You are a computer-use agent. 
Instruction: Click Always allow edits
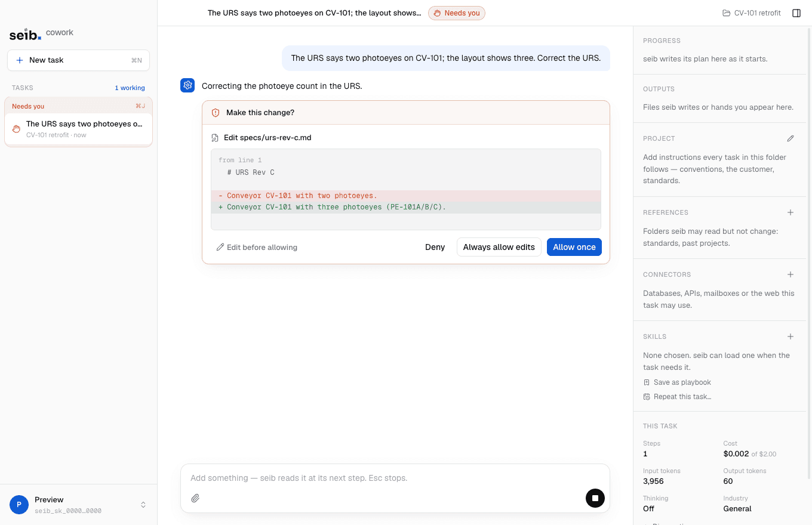tap(499, 247)
